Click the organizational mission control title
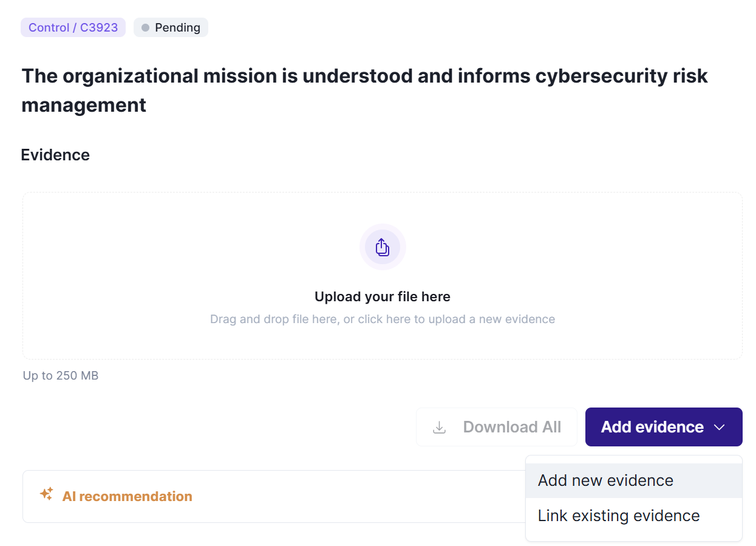This screenshot has height=546, width=756. [x=365, y=90]
